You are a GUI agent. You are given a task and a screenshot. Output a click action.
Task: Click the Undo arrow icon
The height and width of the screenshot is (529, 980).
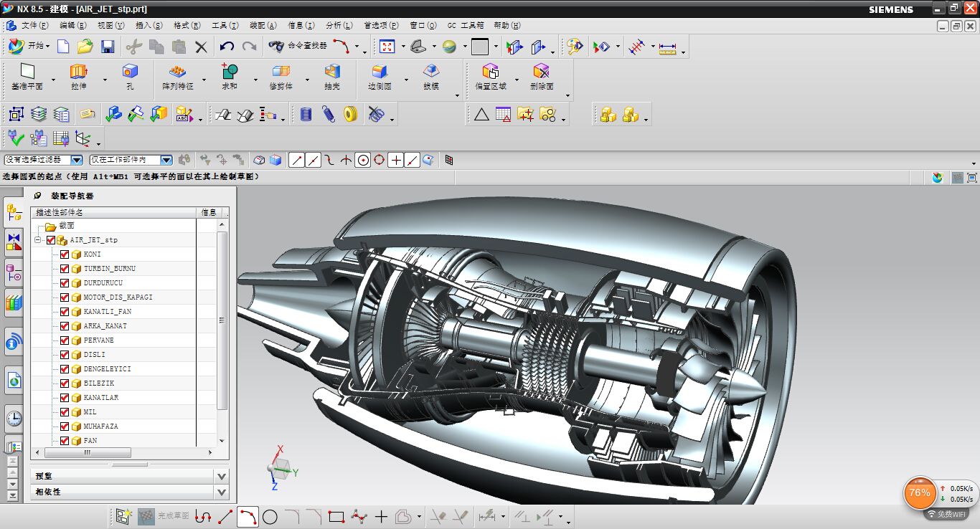[x=227, y=47]
